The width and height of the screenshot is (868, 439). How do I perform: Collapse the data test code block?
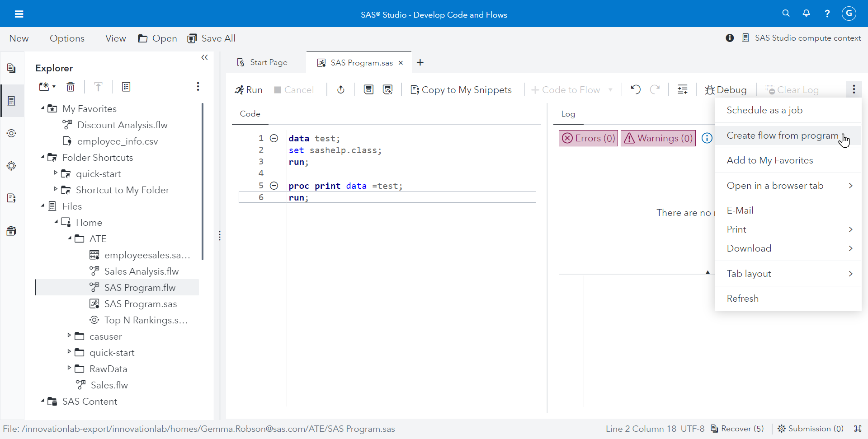pos(274,138)
